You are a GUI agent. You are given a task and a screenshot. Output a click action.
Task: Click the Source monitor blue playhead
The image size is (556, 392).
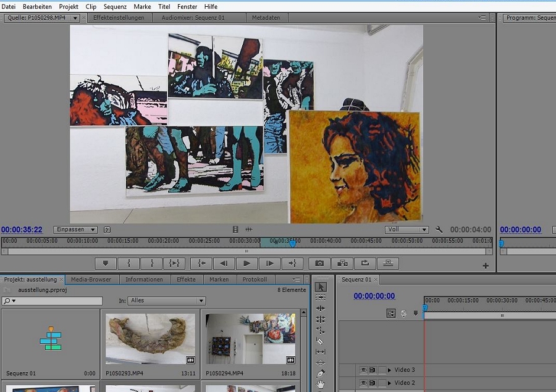click(293, 243)
